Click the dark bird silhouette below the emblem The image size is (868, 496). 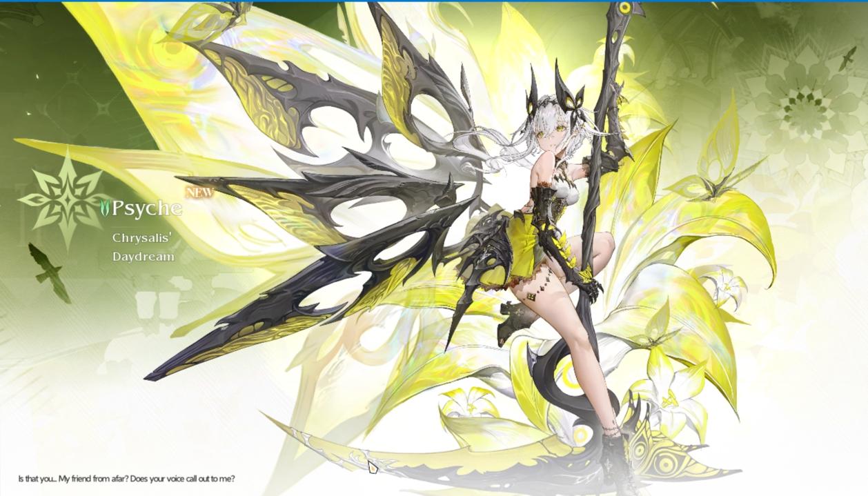[49, 271]
